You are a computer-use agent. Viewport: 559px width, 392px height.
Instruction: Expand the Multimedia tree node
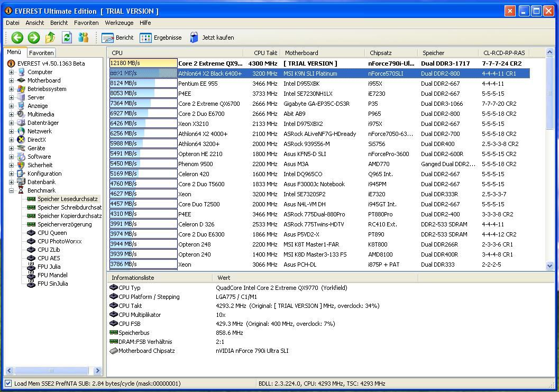coord(12,114)
